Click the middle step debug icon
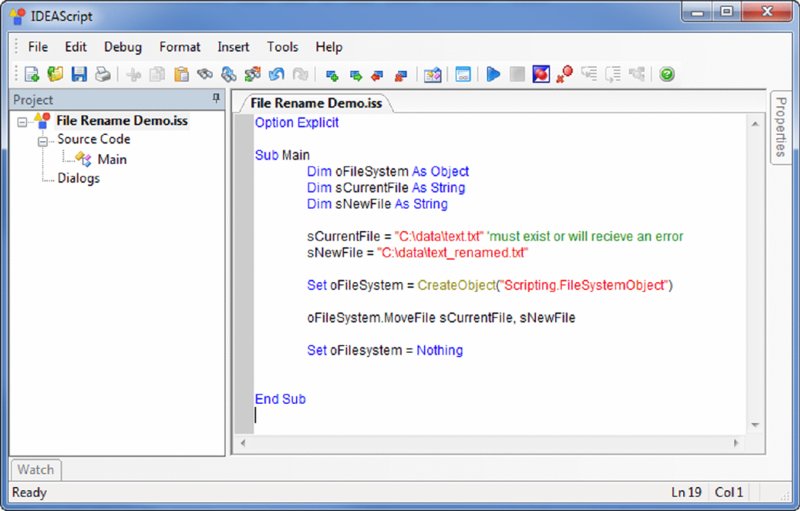Viewport: 800px width, 511px height. pos(613,74)
